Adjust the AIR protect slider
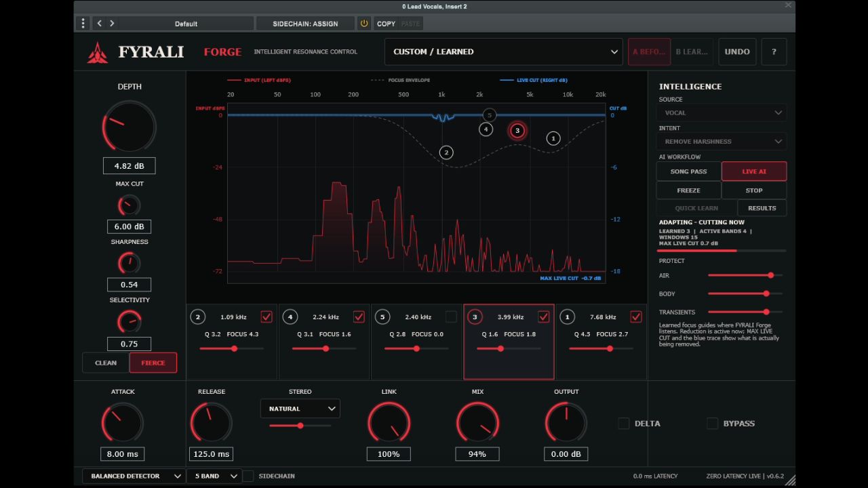This screenshot has height=488, width=868. pos(745,275)
